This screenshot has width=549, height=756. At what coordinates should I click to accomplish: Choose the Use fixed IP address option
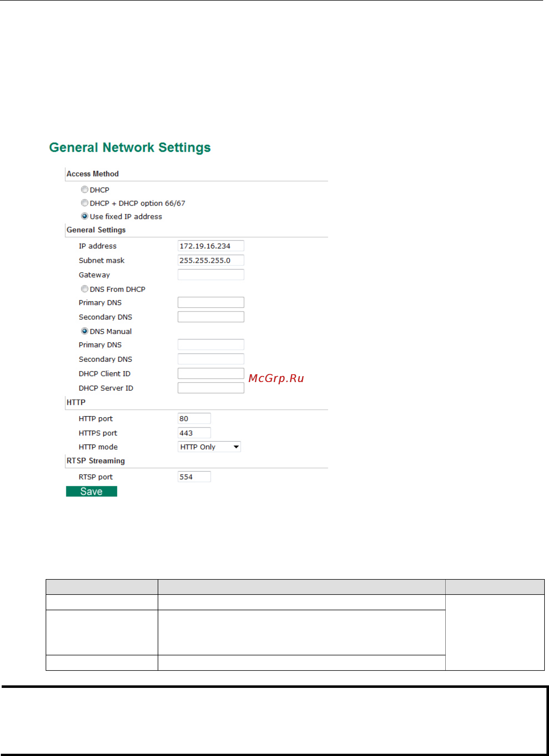tap(85, 216)
